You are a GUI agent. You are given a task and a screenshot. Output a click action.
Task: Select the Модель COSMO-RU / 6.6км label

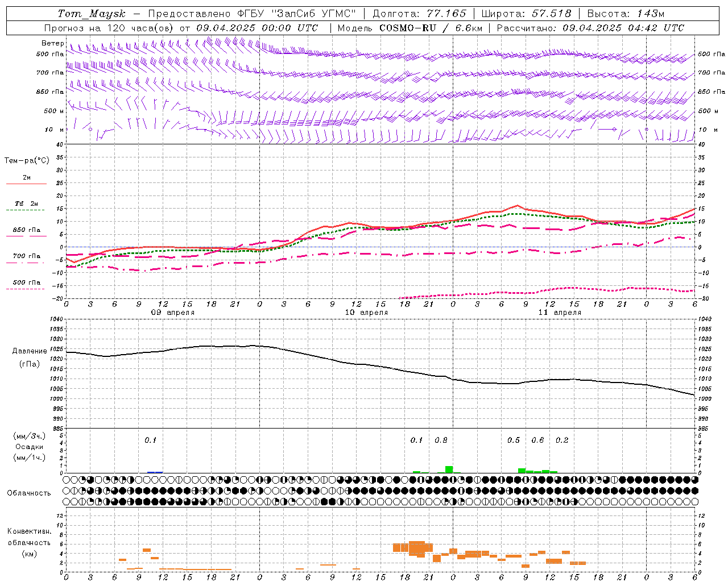click(410, 28)
